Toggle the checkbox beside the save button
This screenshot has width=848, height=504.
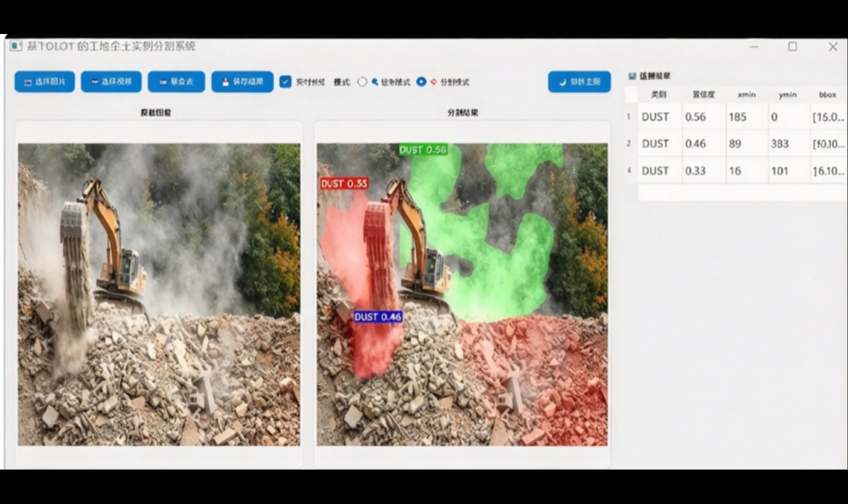coord(286,82)
